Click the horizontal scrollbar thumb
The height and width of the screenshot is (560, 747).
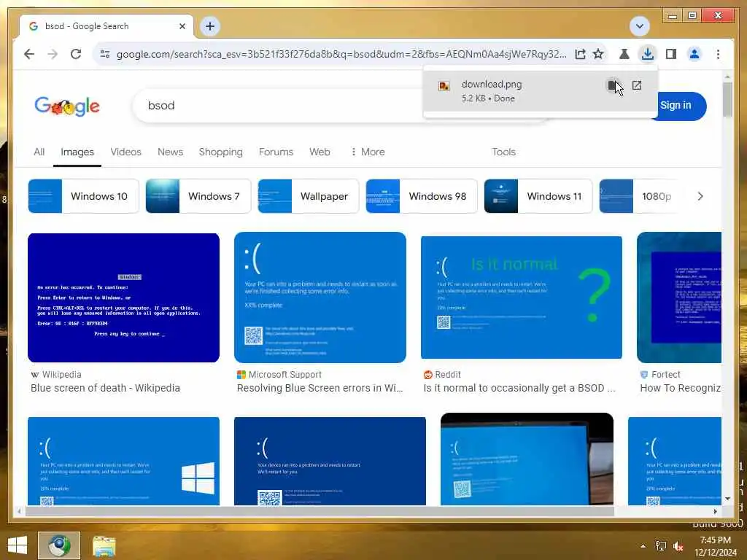[320, 511]
